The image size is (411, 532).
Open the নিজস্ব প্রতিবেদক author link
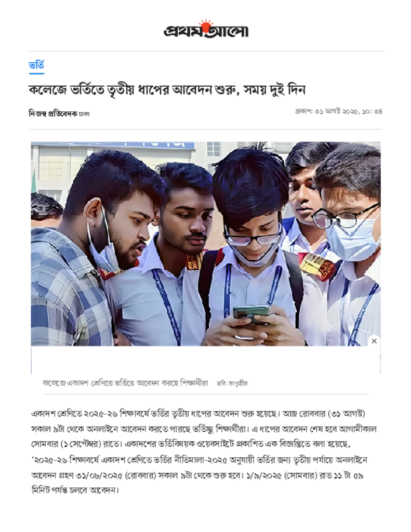click(53, 114)
